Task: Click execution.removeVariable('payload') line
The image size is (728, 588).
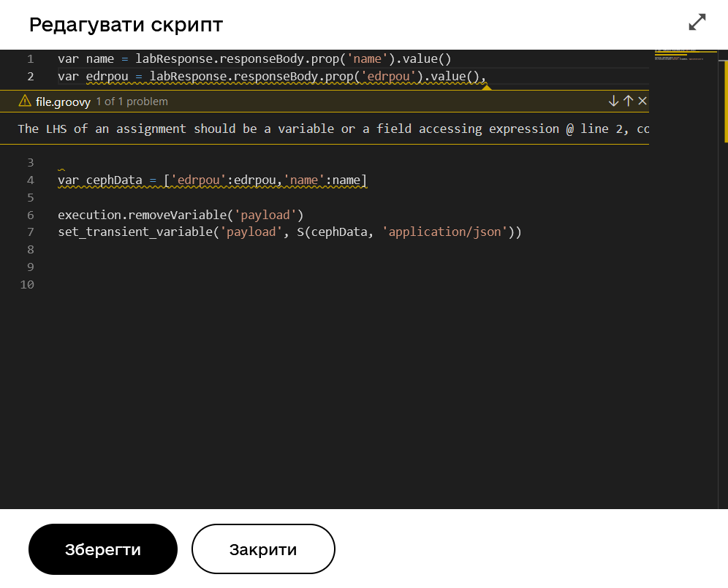Action: click(x=181, y=215)
